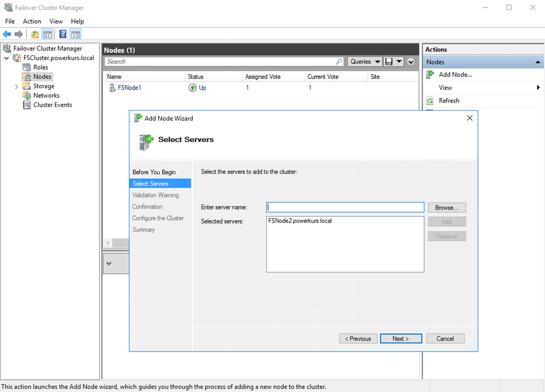Click the Storage folder icon in tree
The height and width of the screenshot is (392, 545).
click(x=27, y=86)
